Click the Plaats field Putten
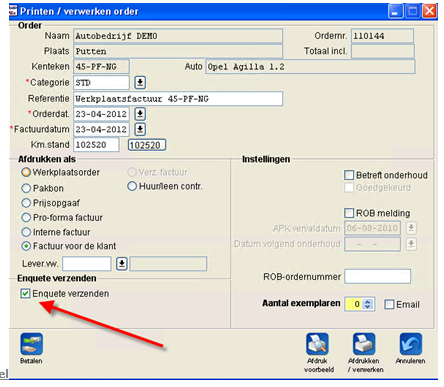Image resolution: width=444 pixels, height=387 pixels. pyautogui.click(x=178, y=51)
